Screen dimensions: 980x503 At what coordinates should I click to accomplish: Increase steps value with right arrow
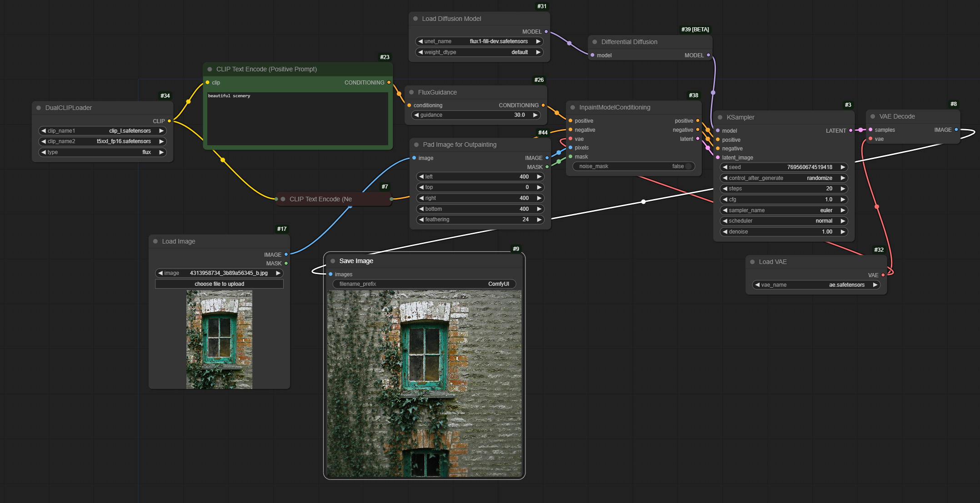tap(843, 189)
